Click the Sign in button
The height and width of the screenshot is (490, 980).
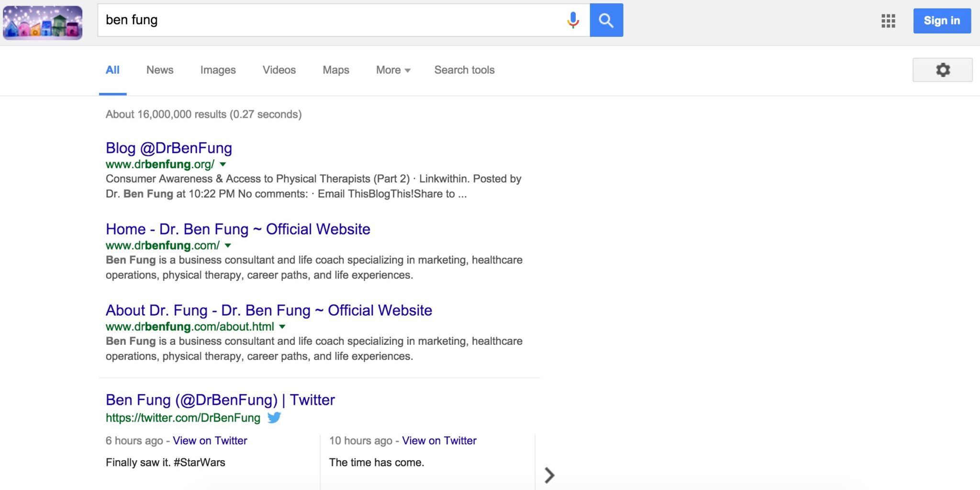[x=942, y=21]
